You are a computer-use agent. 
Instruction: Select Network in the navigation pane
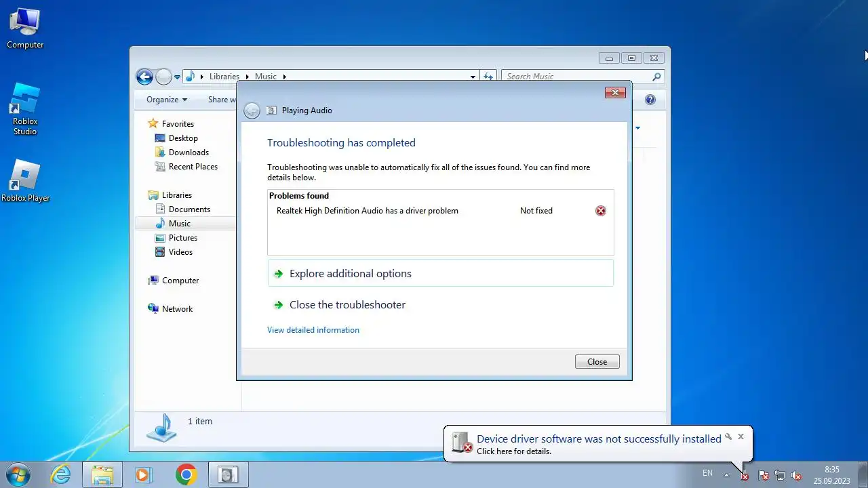click(177, 309)
